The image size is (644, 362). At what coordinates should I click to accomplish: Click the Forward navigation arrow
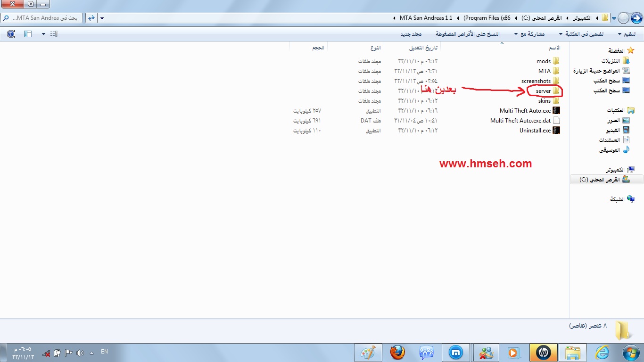pyautogui.click(x=623, y=18)
